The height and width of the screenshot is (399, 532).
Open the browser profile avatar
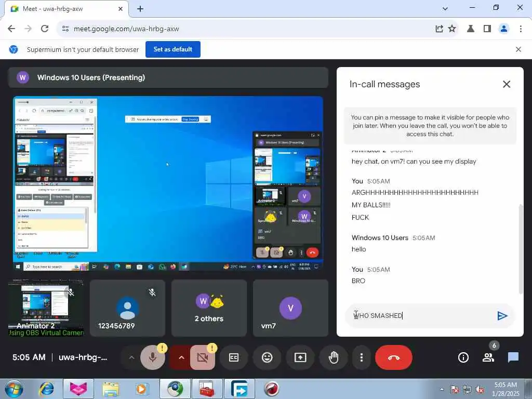[504, 29]
